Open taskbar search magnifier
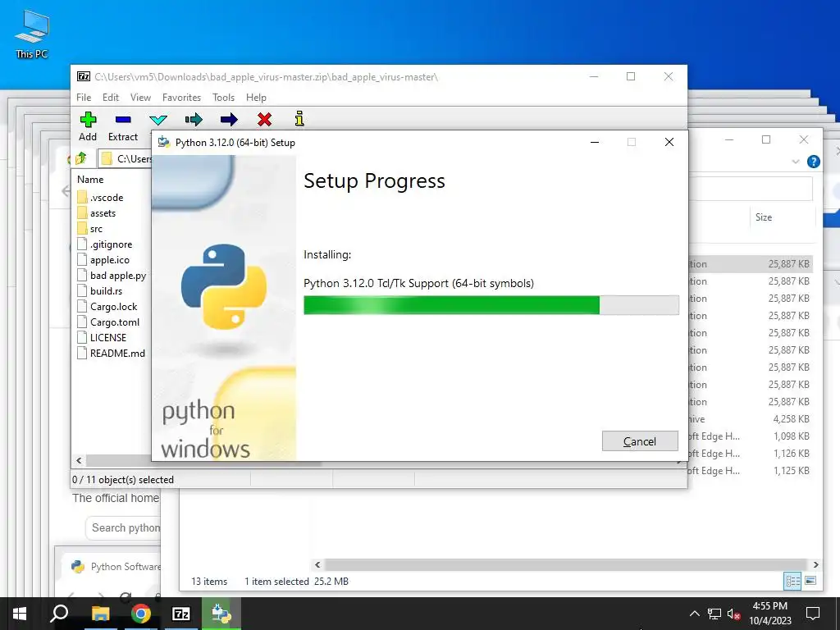The width and height of the screenshot is (840, 630). [59, 614]
